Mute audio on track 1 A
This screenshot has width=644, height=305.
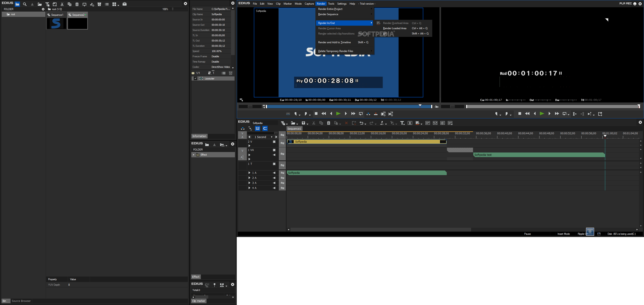coord(274,173)
